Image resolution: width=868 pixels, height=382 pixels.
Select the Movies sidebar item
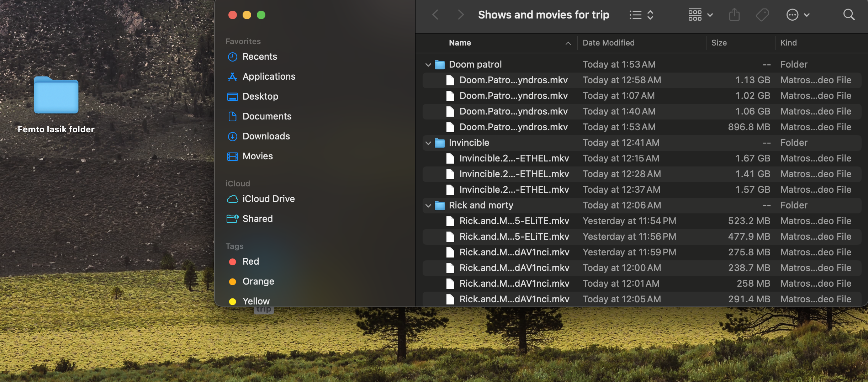click(257, 156)
